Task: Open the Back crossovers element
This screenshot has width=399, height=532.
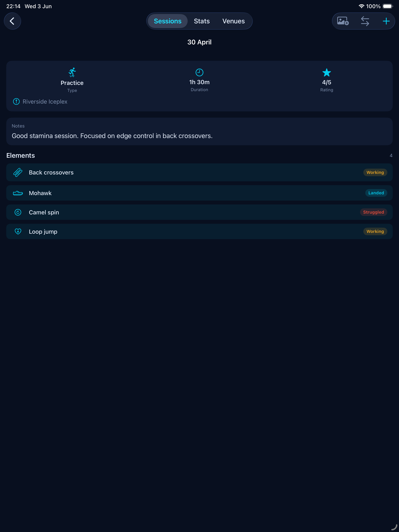Action: (x=199, y=173)
